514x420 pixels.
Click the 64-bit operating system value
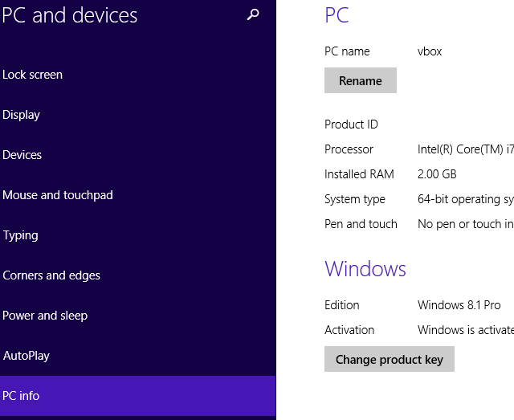click(466, 200)
